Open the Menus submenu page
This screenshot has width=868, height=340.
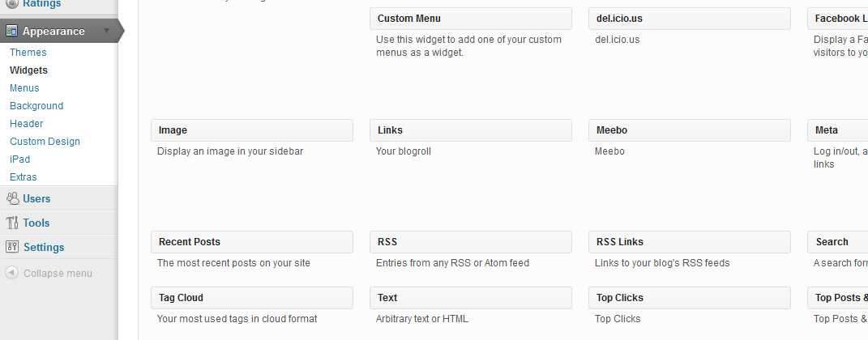24,88
